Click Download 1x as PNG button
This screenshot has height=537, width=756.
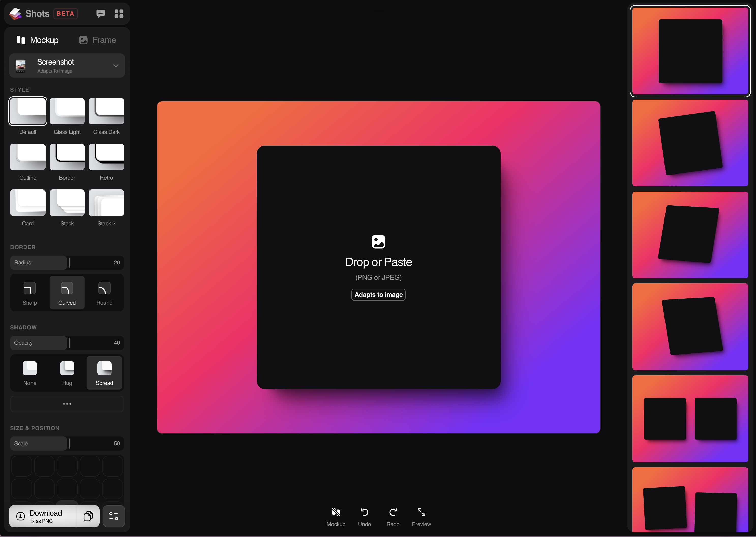point(43,516)
